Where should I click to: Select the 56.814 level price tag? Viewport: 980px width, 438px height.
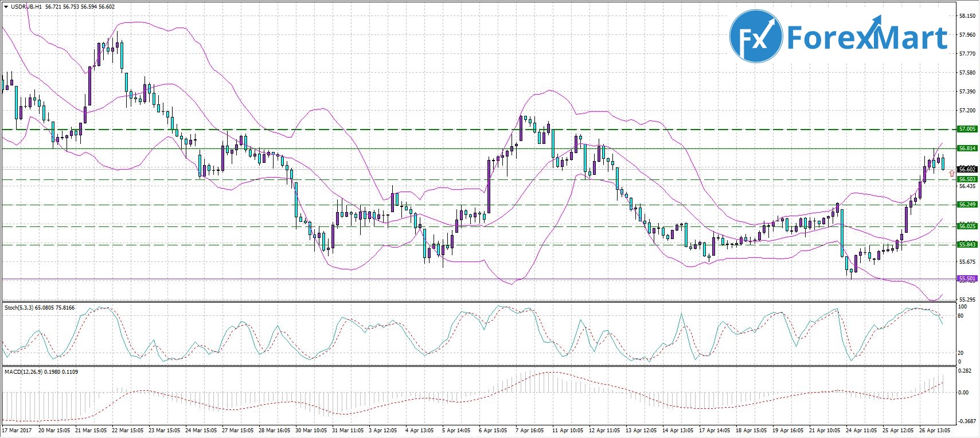click(967, 148)
